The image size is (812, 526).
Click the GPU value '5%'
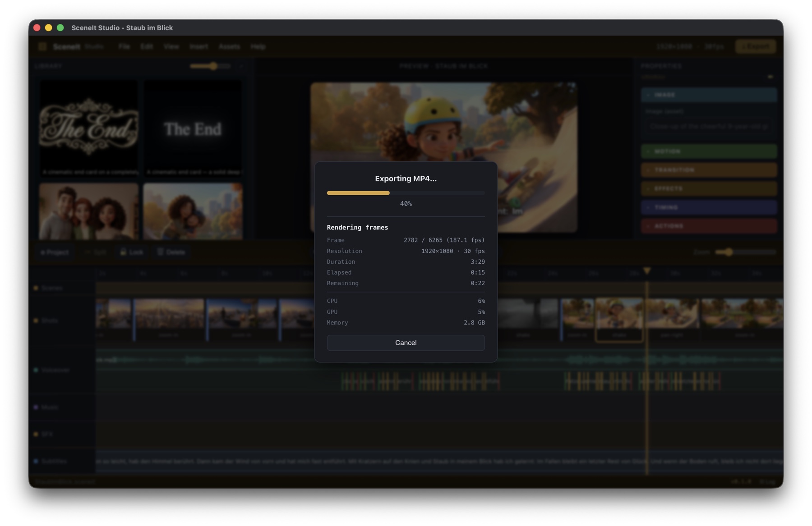(x=481, y=312)
